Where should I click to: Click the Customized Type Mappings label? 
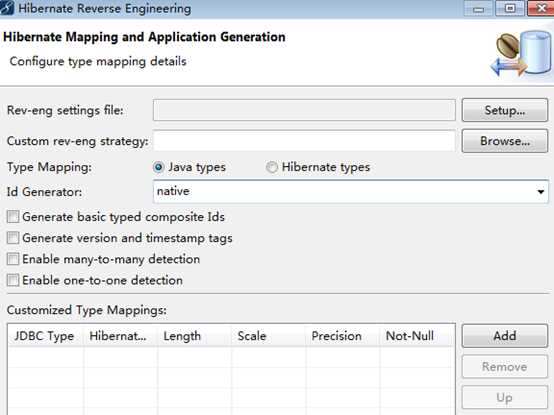pyautogui.click(x=87, y=310)
